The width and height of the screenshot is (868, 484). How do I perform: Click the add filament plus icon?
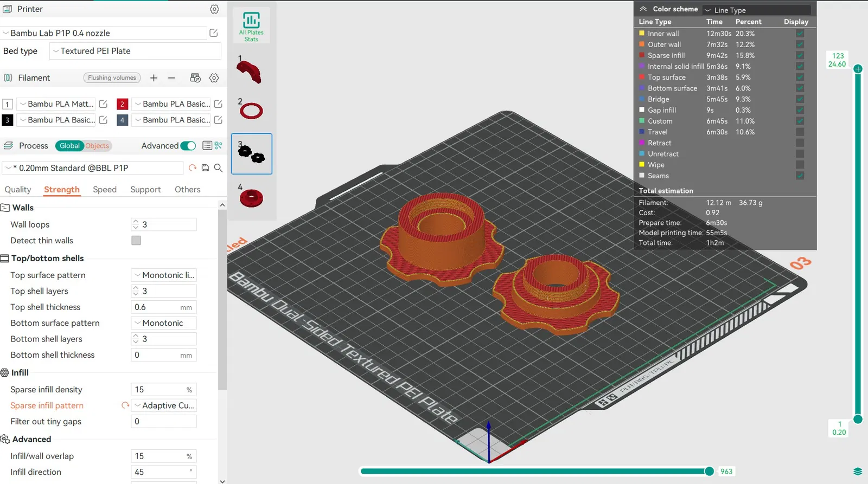click(x=154, y=78)
